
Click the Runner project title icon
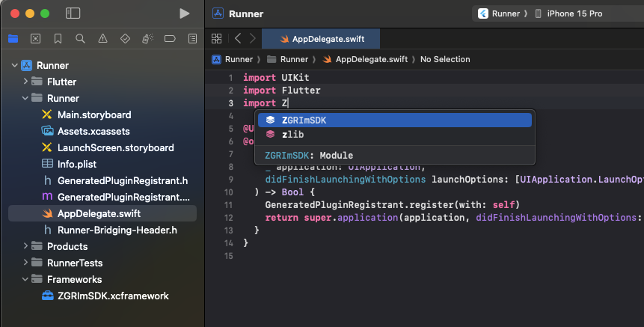[x=218, y=13]
